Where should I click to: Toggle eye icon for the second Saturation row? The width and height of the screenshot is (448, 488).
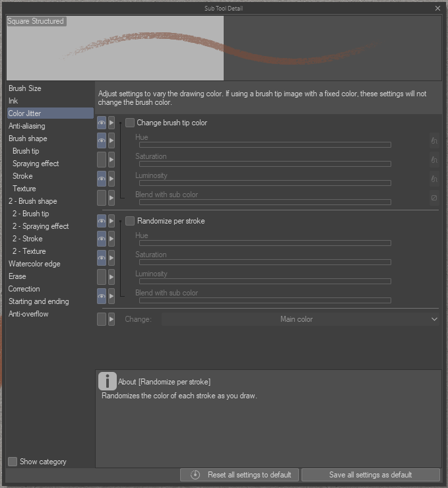click(x=102, y=258)
